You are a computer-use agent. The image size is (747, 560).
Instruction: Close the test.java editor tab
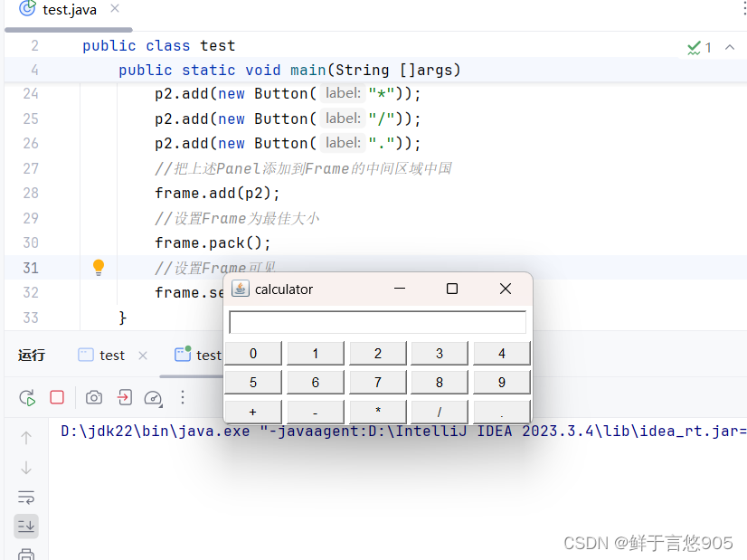[115, 8]
